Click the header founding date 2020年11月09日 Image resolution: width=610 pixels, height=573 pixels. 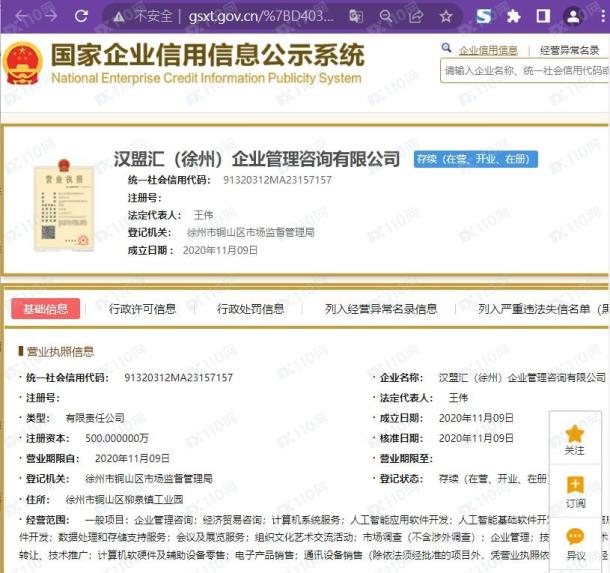(220, 250)
